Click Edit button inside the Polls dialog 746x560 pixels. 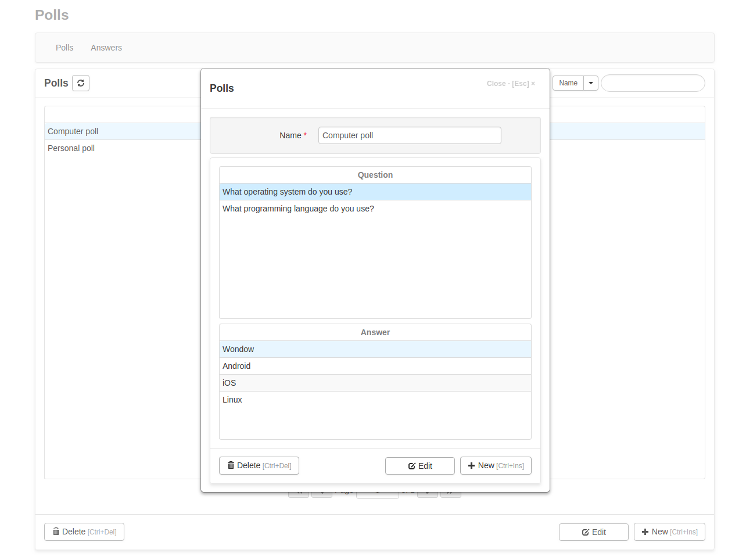click(420, 466)
